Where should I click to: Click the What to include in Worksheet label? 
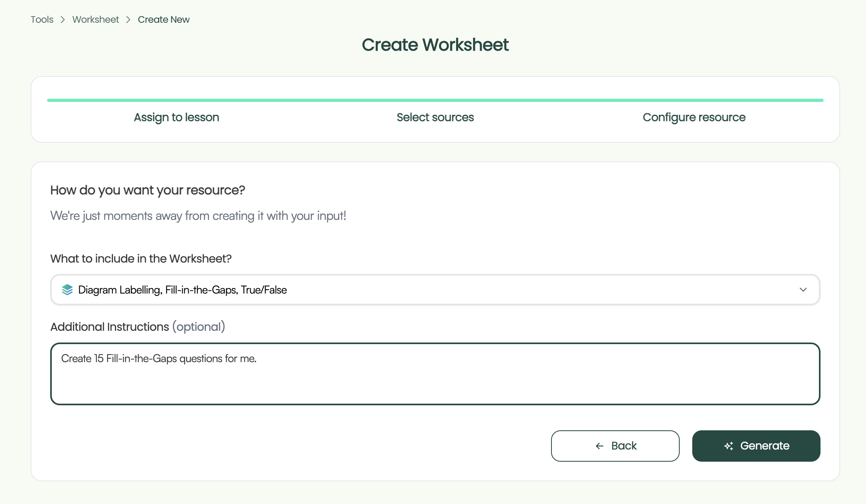tap(141, 259)
